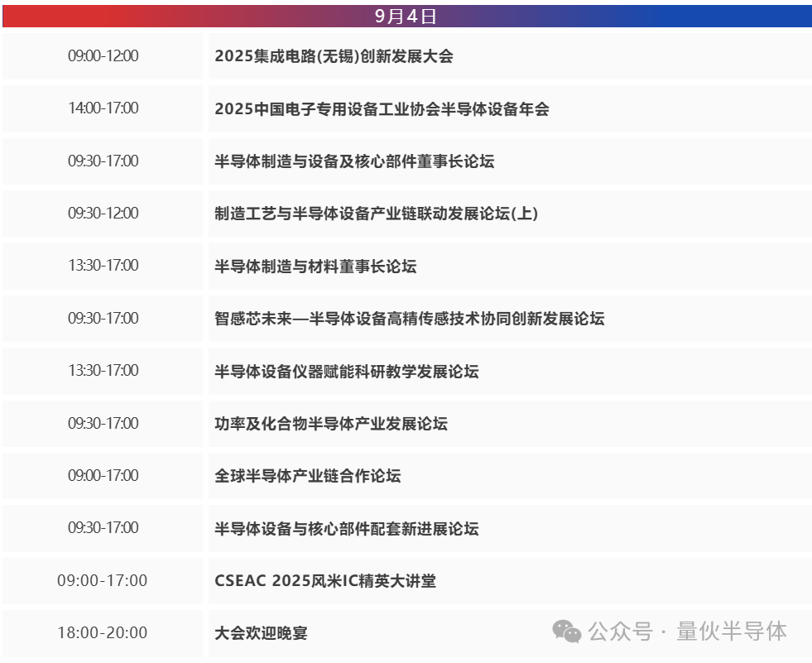Click time cell beside 功率及化合物半导体产业发展论坛
The width and height of the screenshot is (812, 663).
103,423
